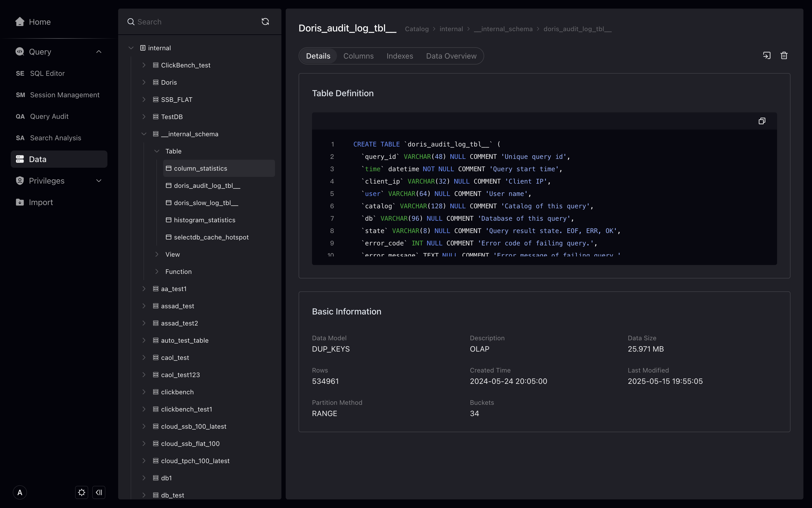Screen dimensions: 812x508
Task: Toggle the light/dark theme icon
Action: (x=82, y=492)
